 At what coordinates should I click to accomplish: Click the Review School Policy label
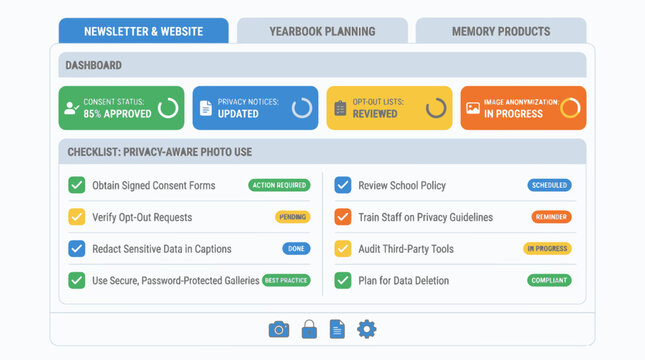point(402,186)
